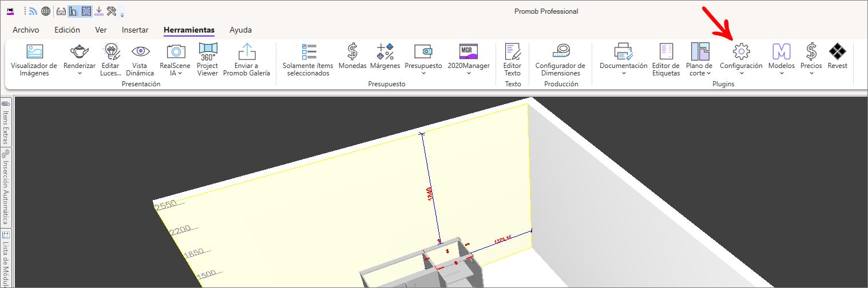Open the Edición menu

click(x=67, y=30)
